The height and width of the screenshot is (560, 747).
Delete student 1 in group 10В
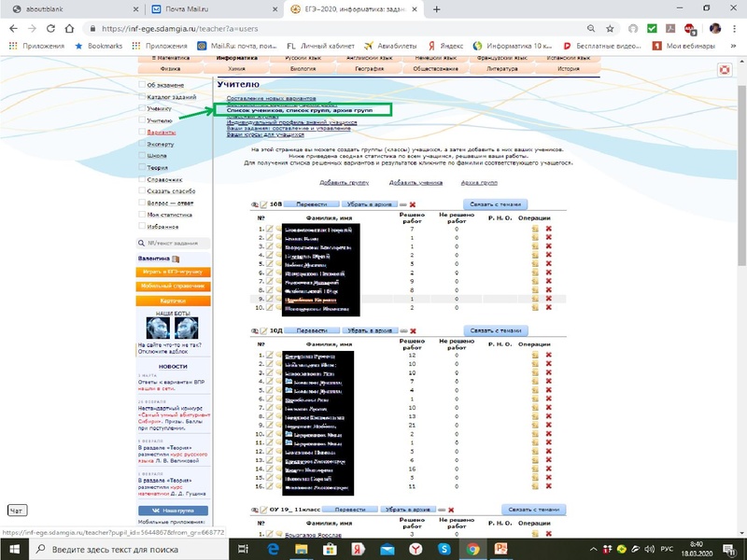(548, 229)
